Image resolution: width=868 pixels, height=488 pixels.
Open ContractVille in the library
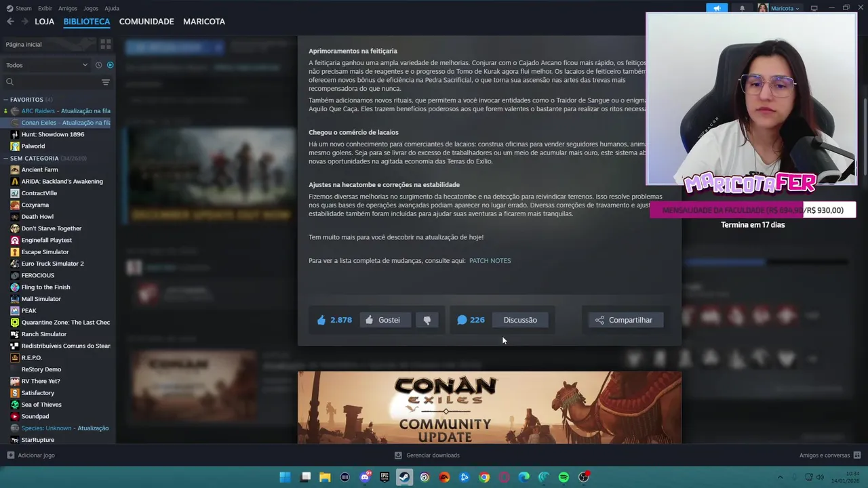[x=39, y=193]
